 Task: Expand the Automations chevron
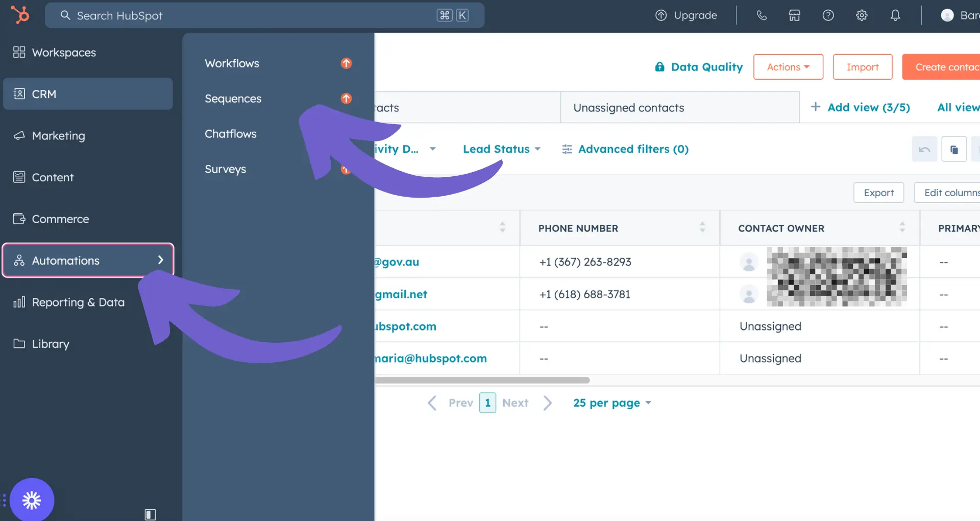click(161, 260)
